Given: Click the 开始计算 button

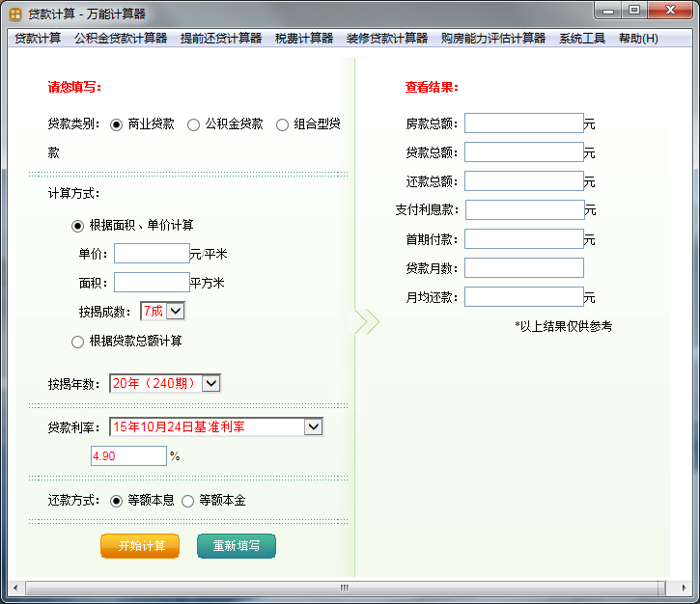Looking at the screenshot, I should point(140,546).
